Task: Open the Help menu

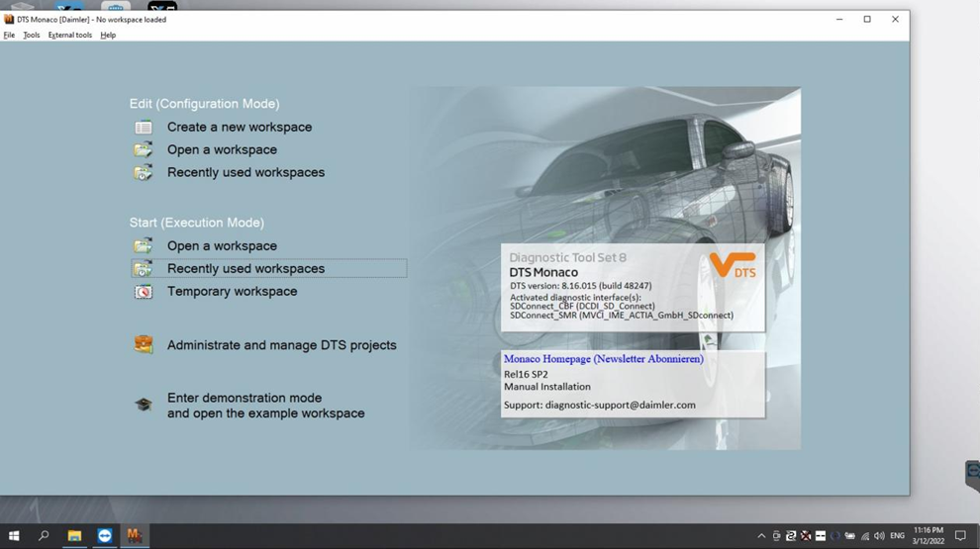Action: 108,35
